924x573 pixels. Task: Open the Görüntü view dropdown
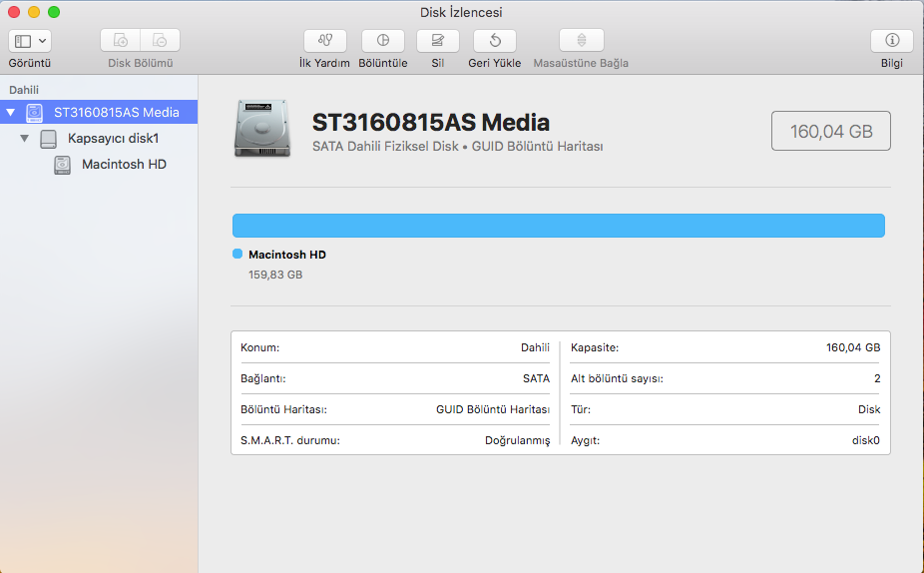tap(30, 41)
